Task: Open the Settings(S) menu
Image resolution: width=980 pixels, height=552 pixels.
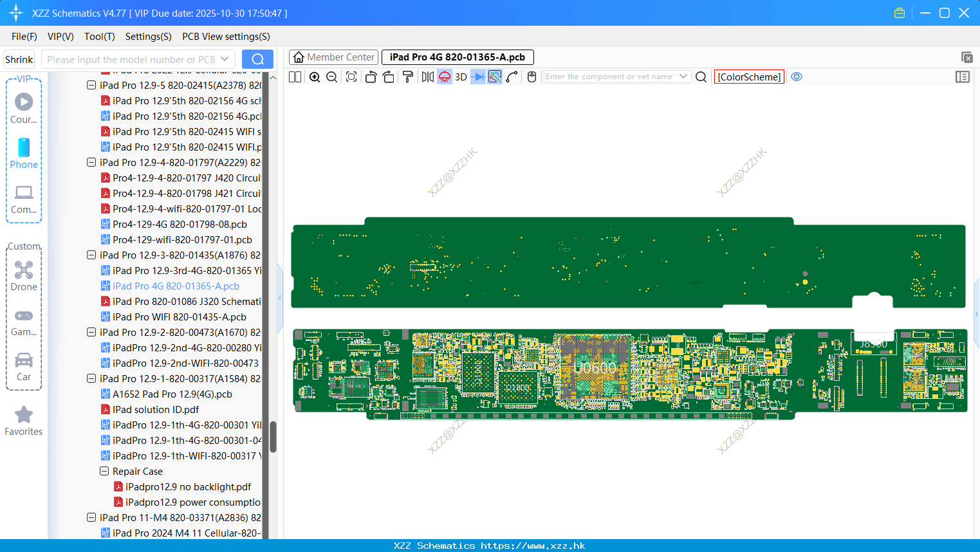Action: coord(149,37)
